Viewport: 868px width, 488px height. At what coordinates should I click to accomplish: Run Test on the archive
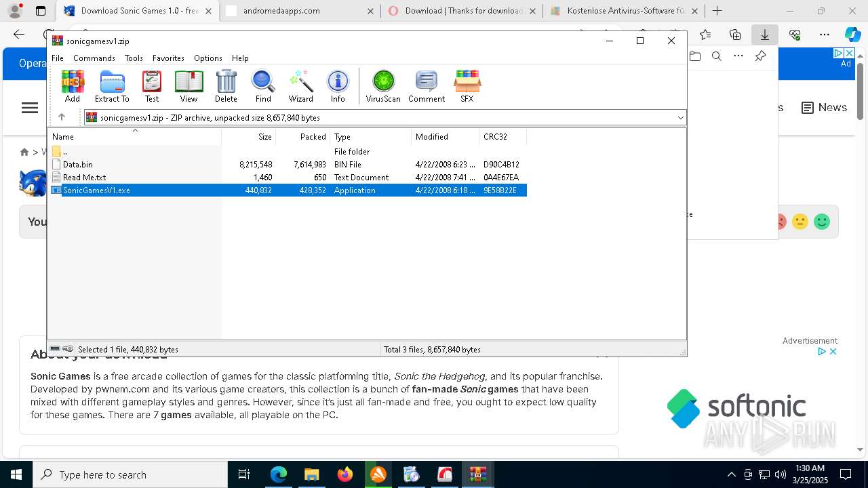click(152, 86)
